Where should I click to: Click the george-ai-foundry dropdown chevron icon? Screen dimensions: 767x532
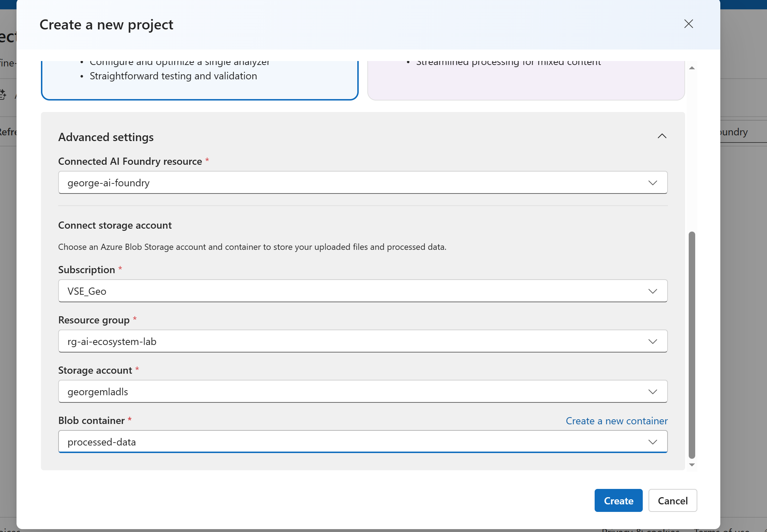(x=652, y=183)
